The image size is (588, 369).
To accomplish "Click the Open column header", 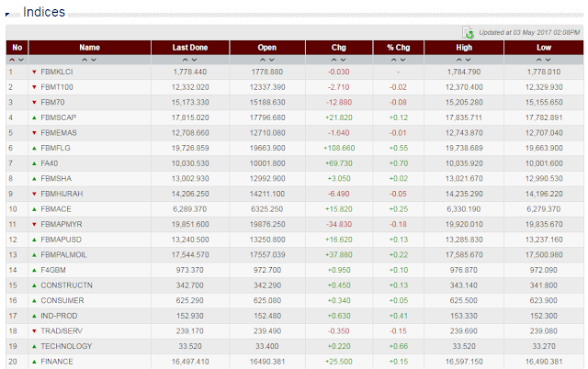I will (x=267, y=48).
